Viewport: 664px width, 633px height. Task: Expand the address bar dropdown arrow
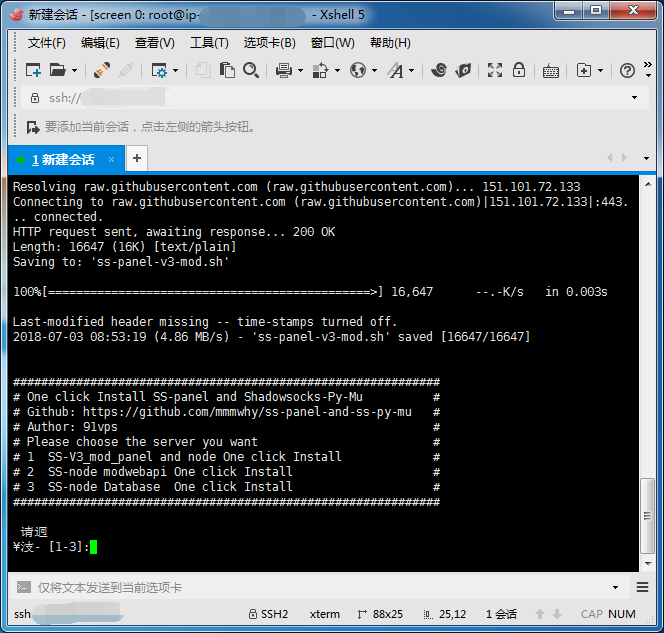point(634,98)
